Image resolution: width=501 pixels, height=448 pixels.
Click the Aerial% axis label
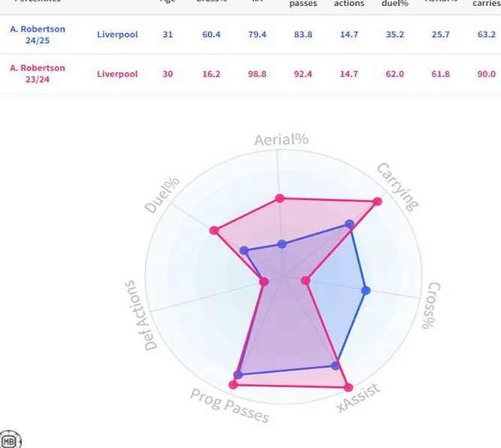pos(282,140)
